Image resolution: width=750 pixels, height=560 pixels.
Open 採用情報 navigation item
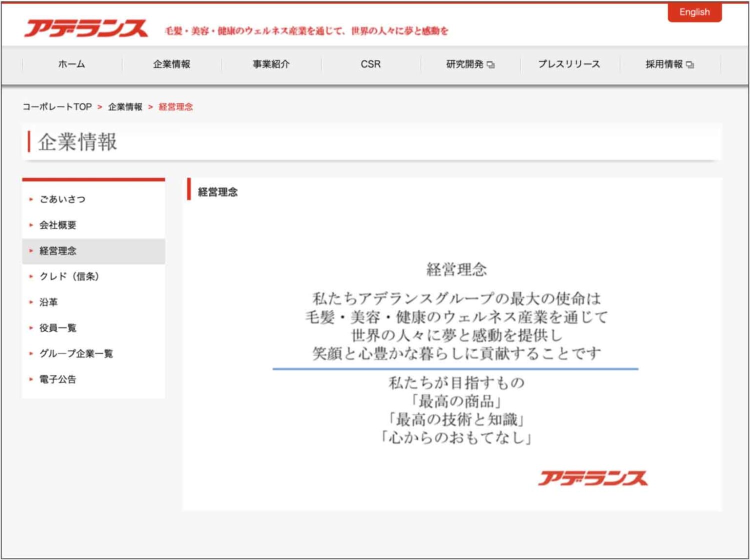pos(663,64)
